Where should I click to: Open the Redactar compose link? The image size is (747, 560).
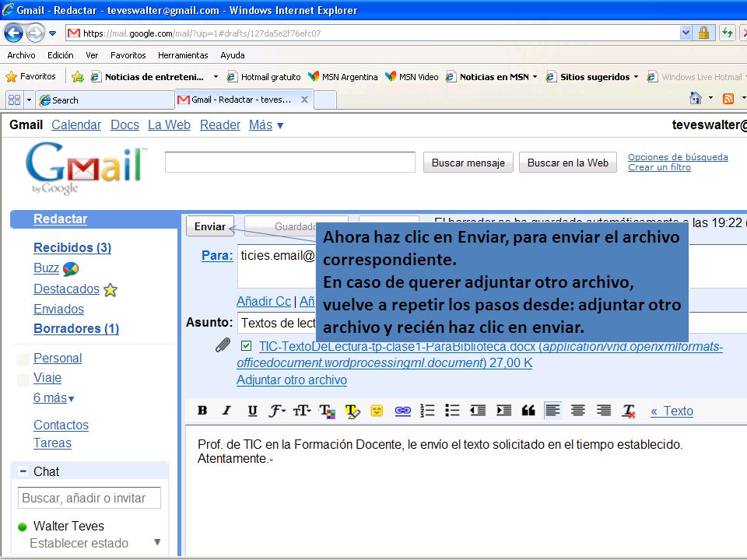click(x=61, y=219)
